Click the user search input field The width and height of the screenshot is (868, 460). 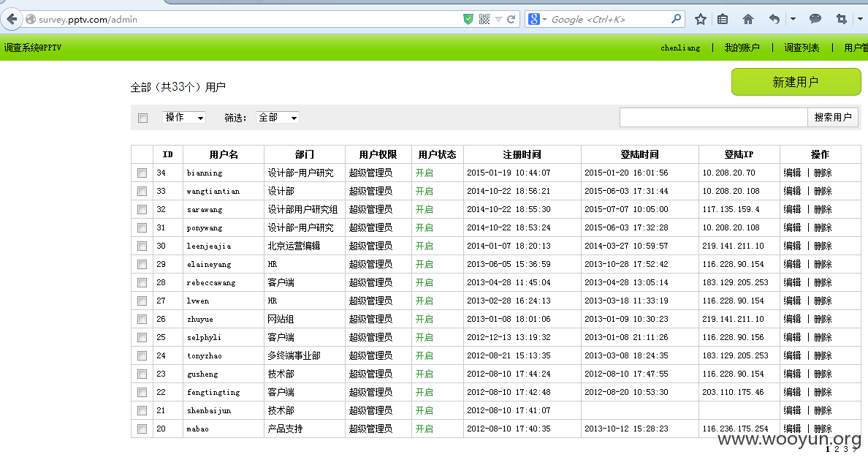point(714,118)
